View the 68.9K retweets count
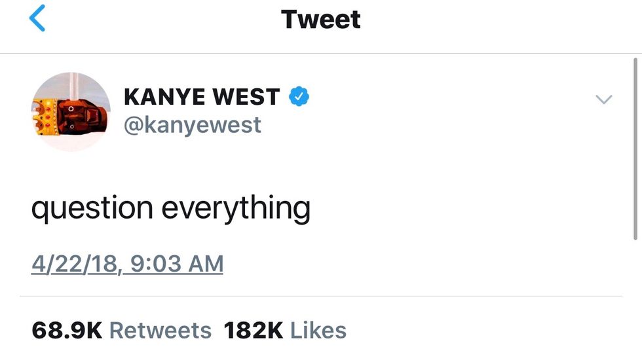The image size is (642, 364). tap(67, 331)
